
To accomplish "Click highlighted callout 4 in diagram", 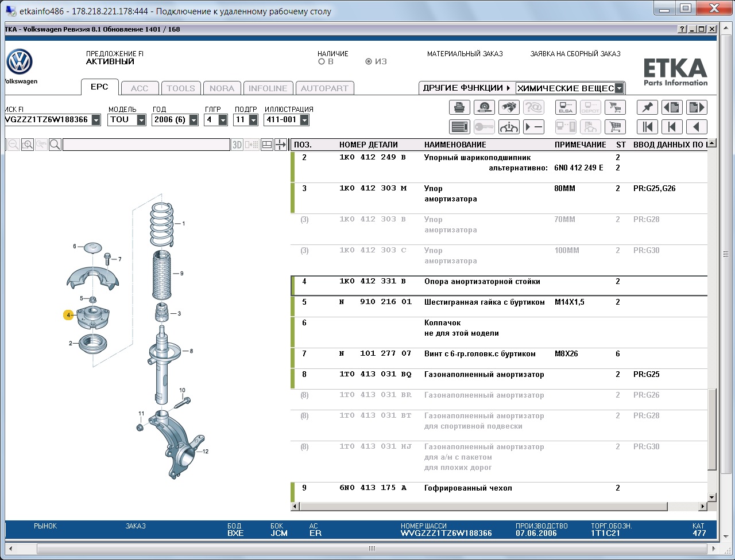I will pos(68,315).
